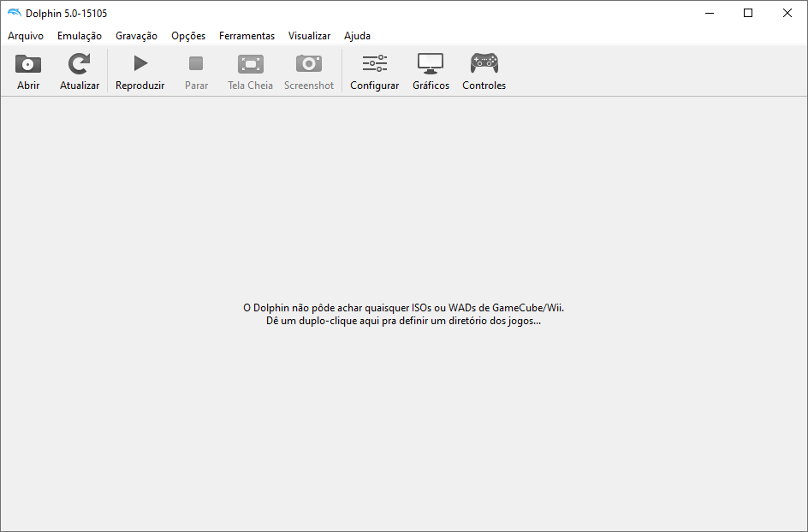Close the Dolphin window
The height and width of the screenshot is (532, 808).
tap(787, 13)
